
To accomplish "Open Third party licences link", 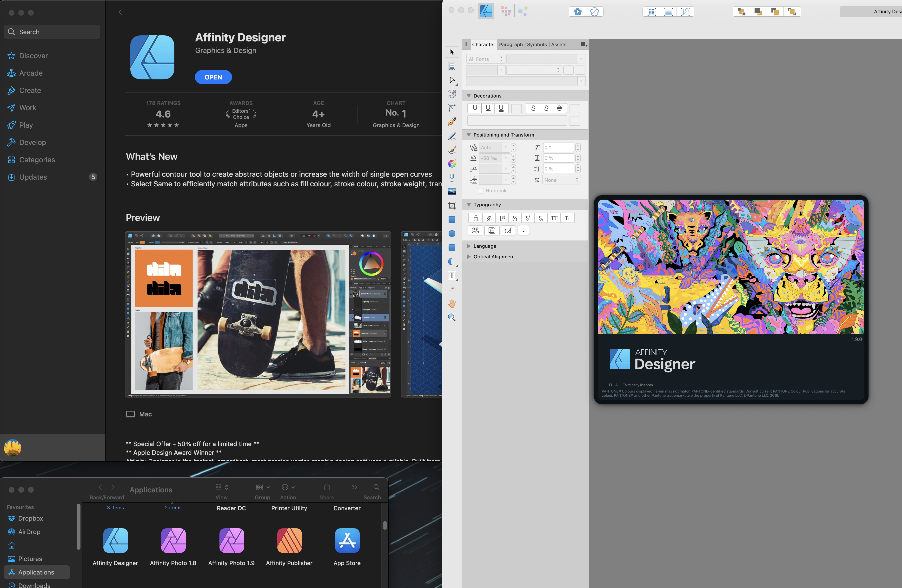I will point(637,385).
